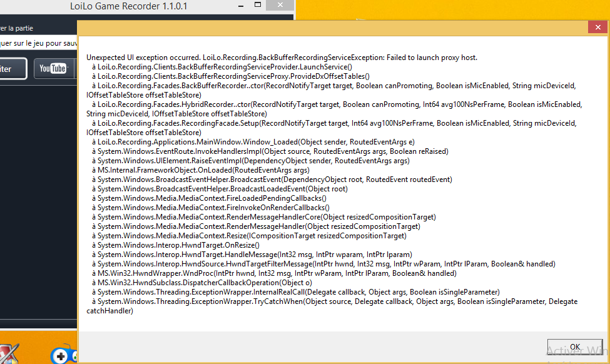This screenshot has height=364, width=610.
Task: Click the HwndTarget.OnResize() stack line
Action: 176,245
